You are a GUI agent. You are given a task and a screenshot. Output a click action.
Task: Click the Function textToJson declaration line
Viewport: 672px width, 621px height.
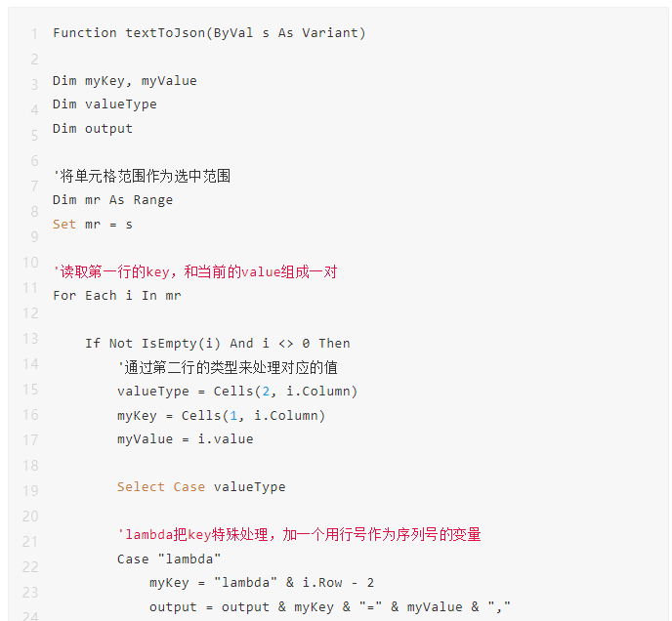pyautogui.click(x=209, y=33)
